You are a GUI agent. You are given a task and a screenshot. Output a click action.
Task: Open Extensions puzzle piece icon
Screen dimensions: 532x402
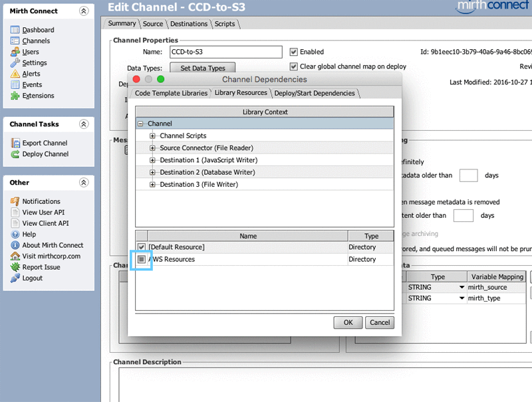[15, 96]
